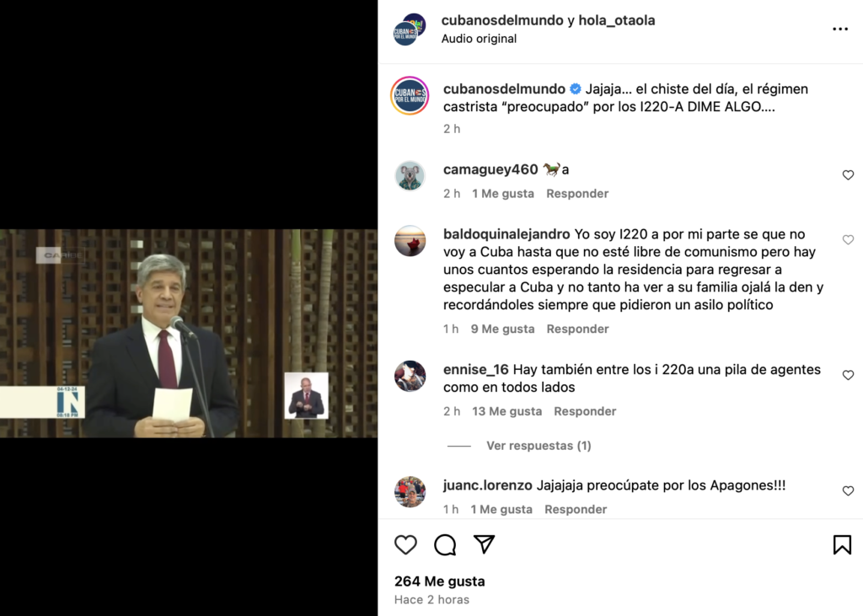Expand Ver respuestas (1) replies
This screenshot has width=863, height=616.
pos(539,445)
